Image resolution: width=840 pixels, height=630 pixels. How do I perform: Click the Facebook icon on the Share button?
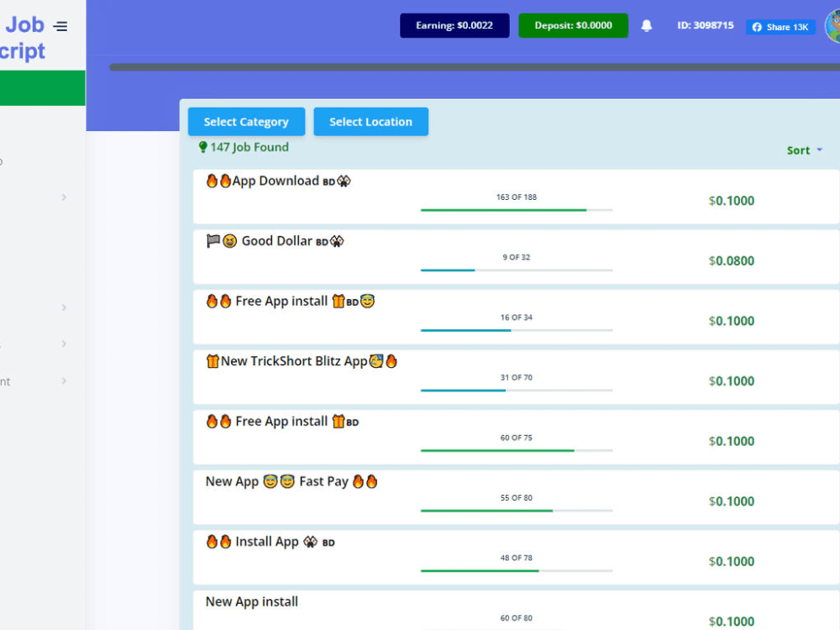click(x=759, y=27)
